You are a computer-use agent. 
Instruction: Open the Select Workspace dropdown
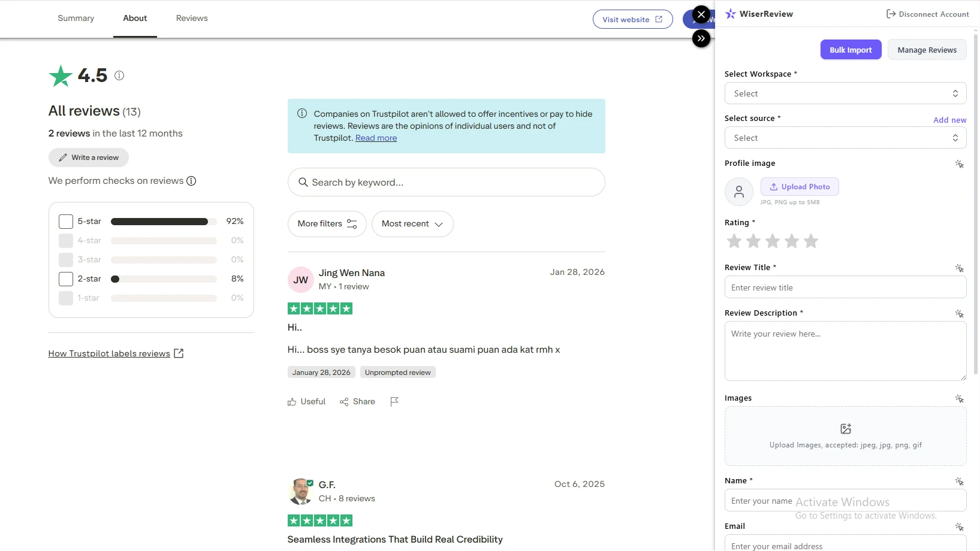pos(845,93)
